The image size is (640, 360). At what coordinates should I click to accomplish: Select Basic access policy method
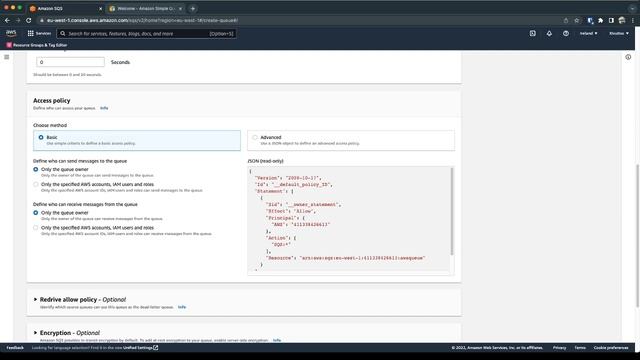point(137,140)
